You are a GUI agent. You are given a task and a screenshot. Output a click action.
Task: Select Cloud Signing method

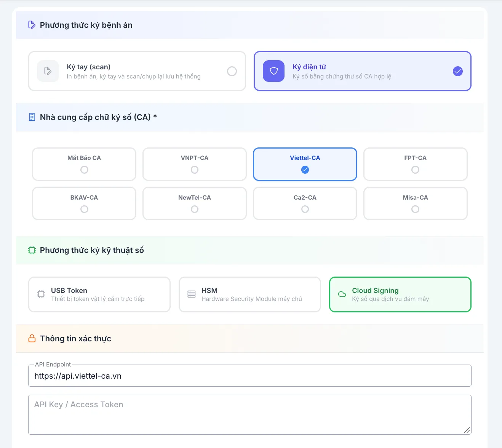tap(400, 294)
